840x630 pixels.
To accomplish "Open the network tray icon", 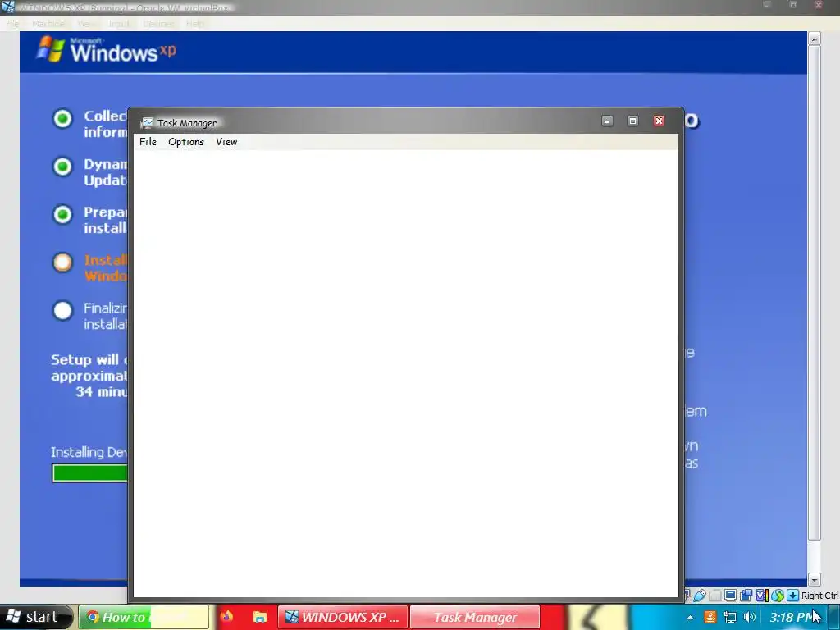I will click(729, 617).
